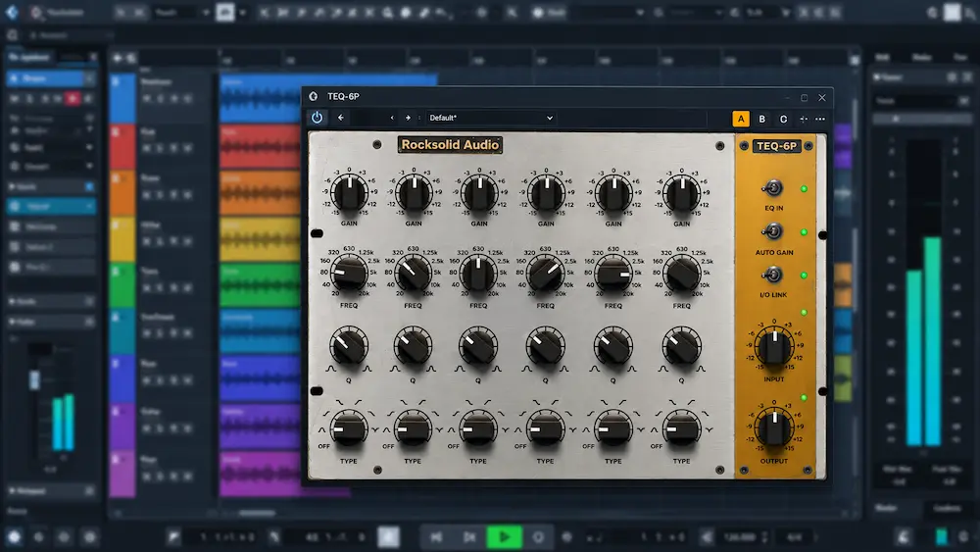Click the I/O LINK status LED

(804, 276)
